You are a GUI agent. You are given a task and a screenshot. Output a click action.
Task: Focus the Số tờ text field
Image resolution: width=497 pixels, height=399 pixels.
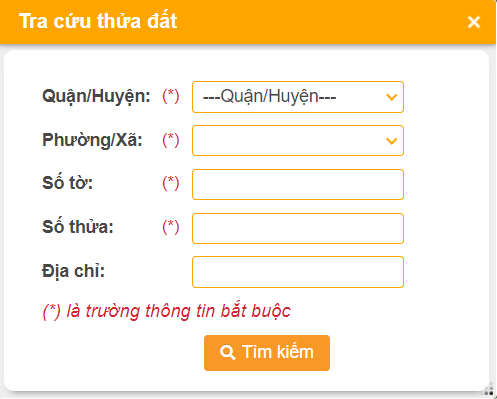coord(298,184)
